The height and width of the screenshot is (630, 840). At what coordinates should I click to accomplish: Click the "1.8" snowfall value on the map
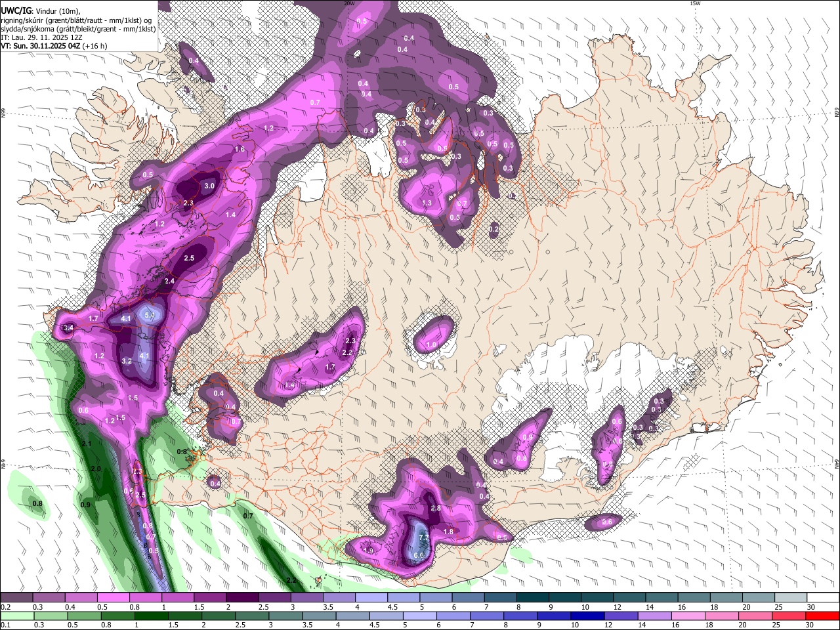(449, 532)
